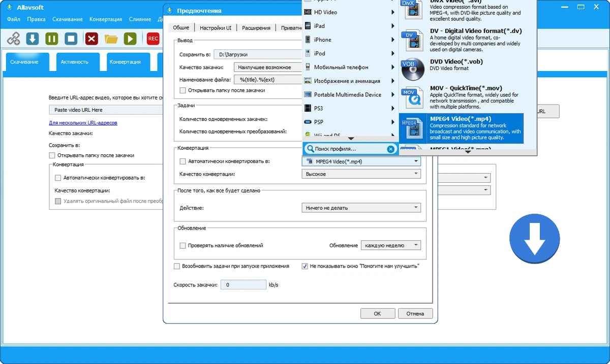
Task: Open the update frequency 'каждую неделю' dropdown
Action: coord(391,245)
